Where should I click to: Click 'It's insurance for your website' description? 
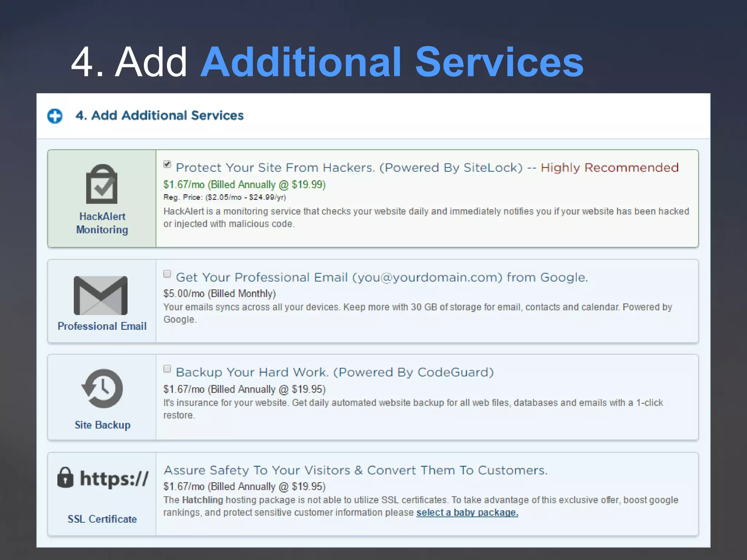413,409
